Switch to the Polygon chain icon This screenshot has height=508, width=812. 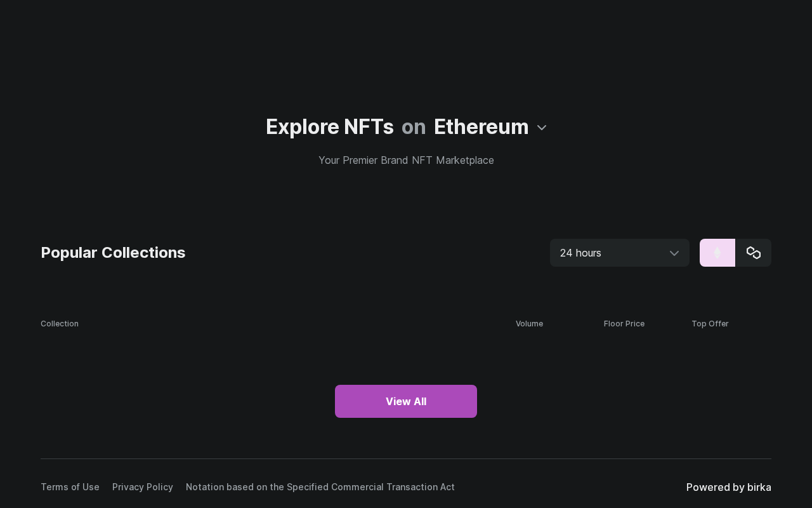[753, 253]
